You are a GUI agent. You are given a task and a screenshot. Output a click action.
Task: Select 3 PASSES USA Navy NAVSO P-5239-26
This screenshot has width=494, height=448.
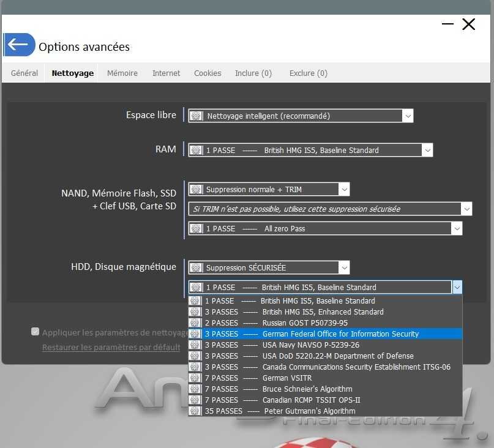point(325,345)
